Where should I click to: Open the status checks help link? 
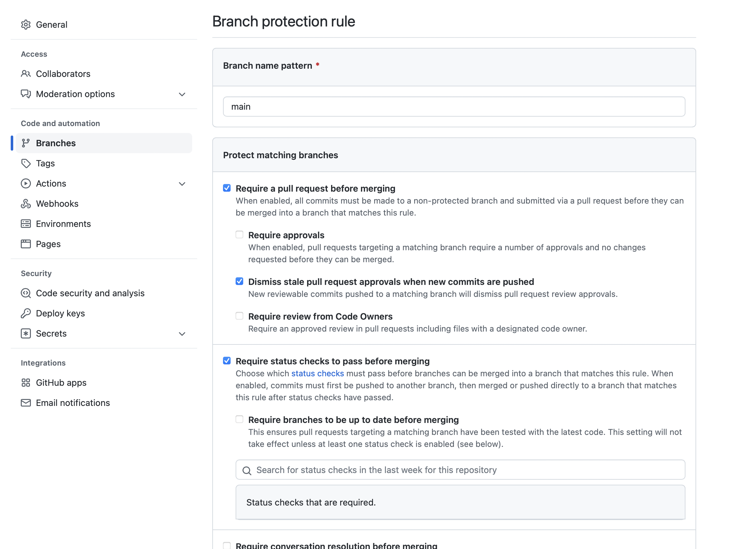point(317,373)
